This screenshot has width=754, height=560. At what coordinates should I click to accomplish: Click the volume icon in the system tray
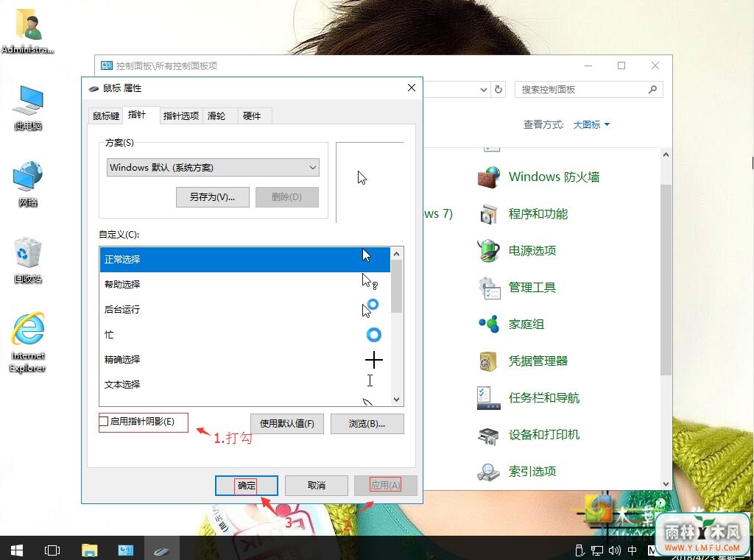pos(615,550)
